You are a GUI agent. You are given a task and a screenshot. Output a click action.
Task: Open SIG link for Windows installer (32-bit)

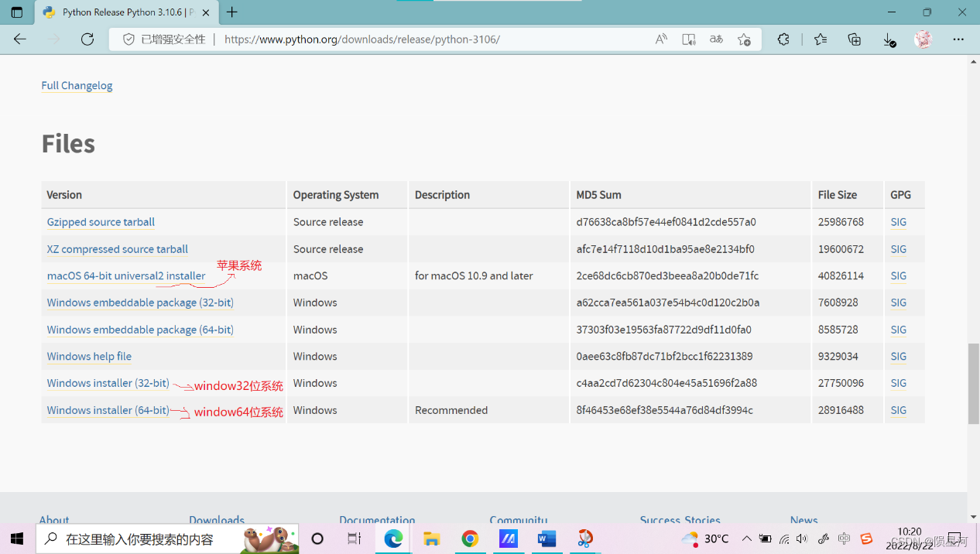point(898,383)
